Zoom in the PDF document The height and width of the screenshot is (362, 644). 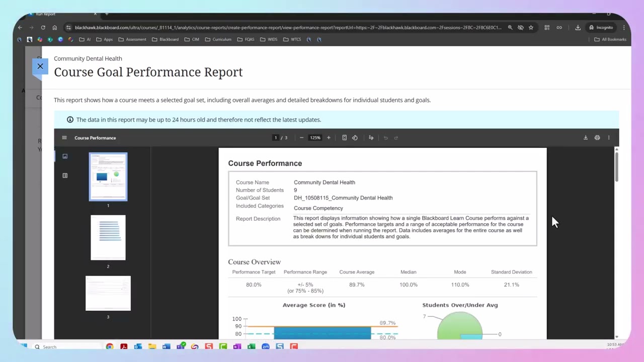point(329,138)
